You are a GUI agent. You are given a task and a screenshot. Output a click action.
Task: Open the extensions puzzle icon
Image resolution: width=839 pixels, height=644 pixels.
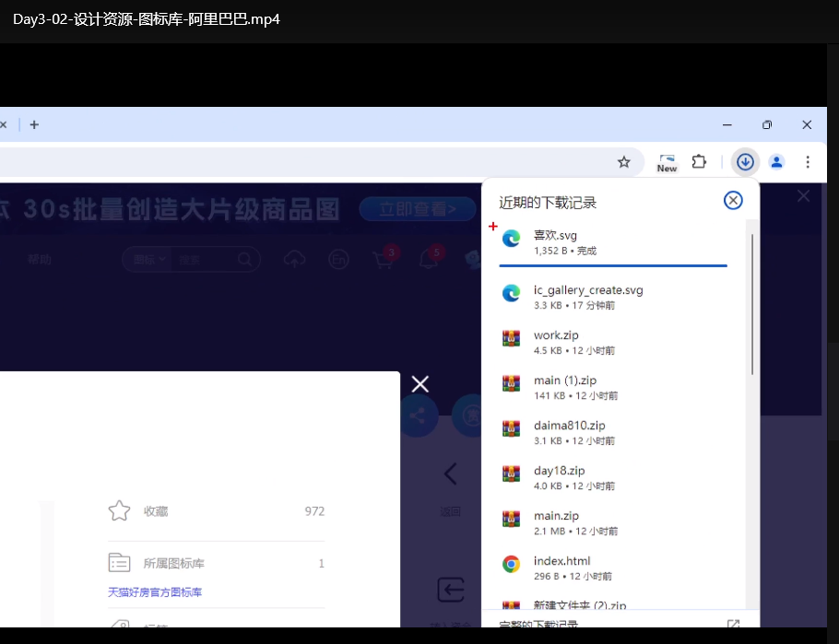point(700,161)
